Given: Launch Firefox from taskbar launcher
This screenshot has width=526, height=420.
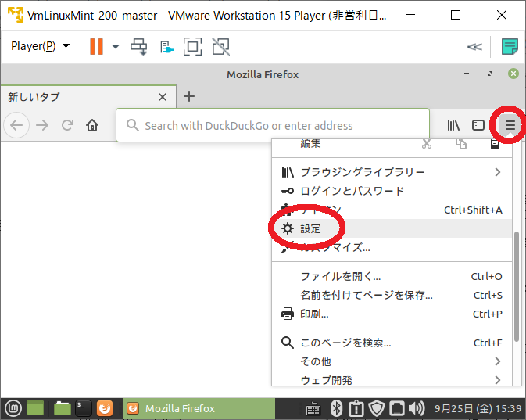Looking at the screenshot, I should 105,408.
